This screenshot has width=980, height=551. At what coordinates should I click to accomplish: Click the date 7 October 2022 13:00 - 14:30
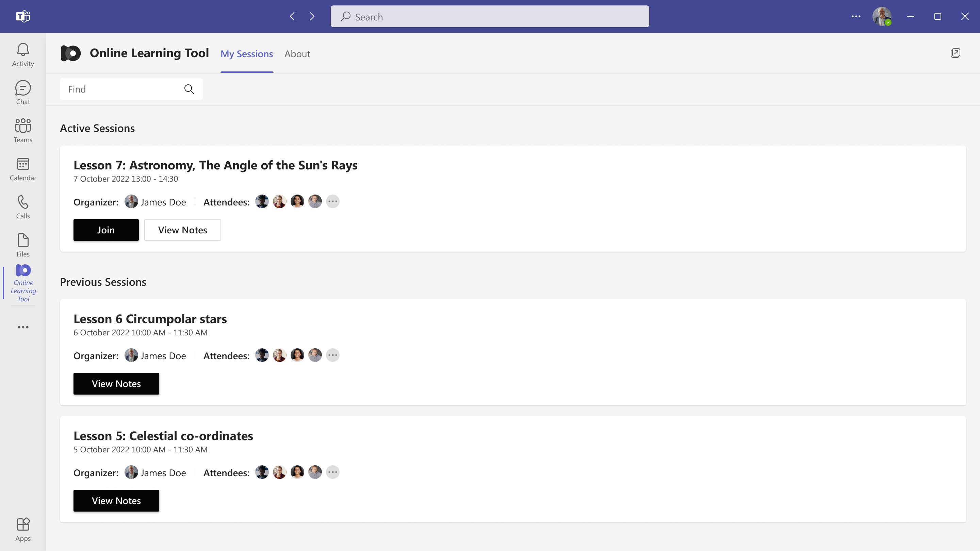[x=126, y=179]
